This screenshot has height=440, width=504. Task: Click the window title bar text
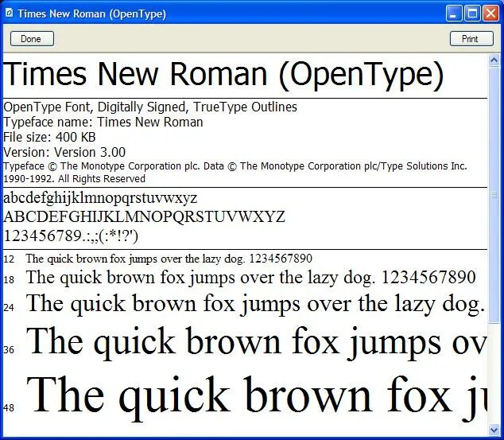point(92,14)
